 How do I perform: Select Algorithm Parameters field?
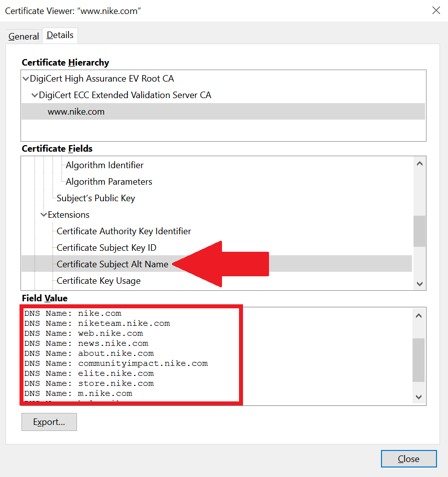(x=109, y=182)
